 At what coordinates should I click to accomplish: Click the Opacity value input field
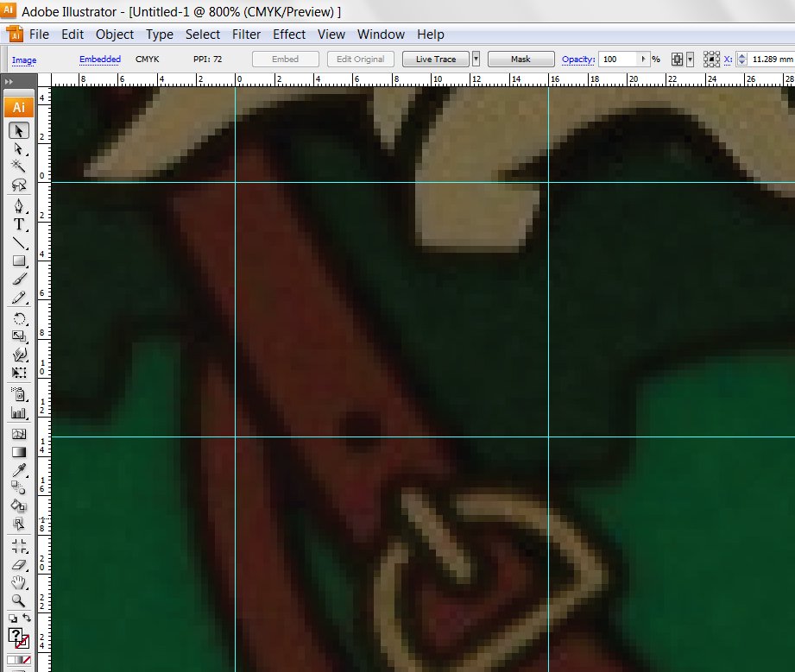pyautogui.click(x=618, y=60)
